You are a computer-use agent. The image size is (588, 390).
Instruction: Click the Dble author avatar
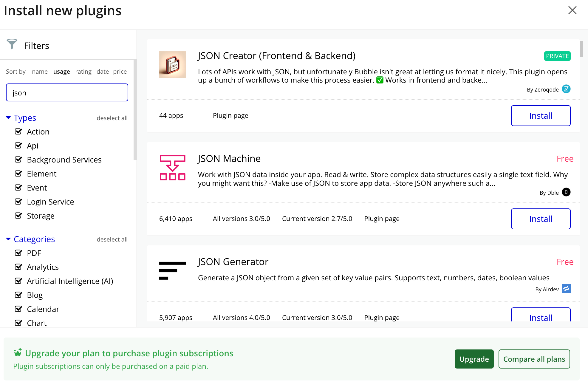(x=566, y=192)
